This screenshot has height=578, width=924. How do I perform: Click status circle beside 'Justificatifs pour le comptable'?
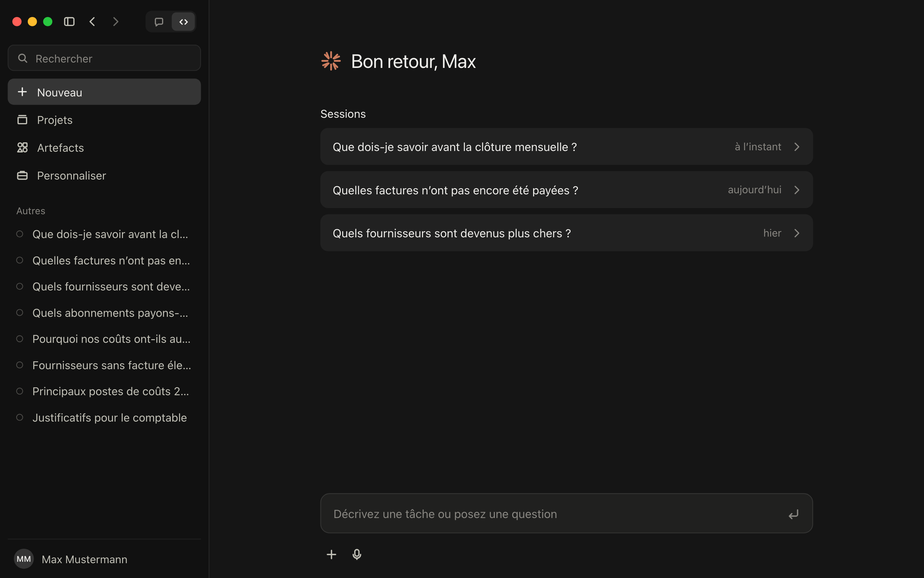click(x=20, y=418)
